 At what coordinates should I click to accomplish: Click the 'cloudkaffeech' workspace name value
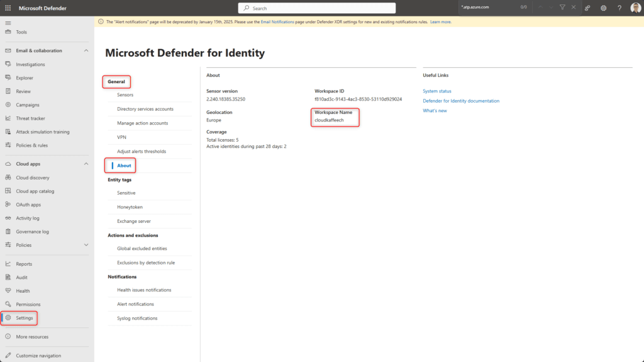coord(329,120)
